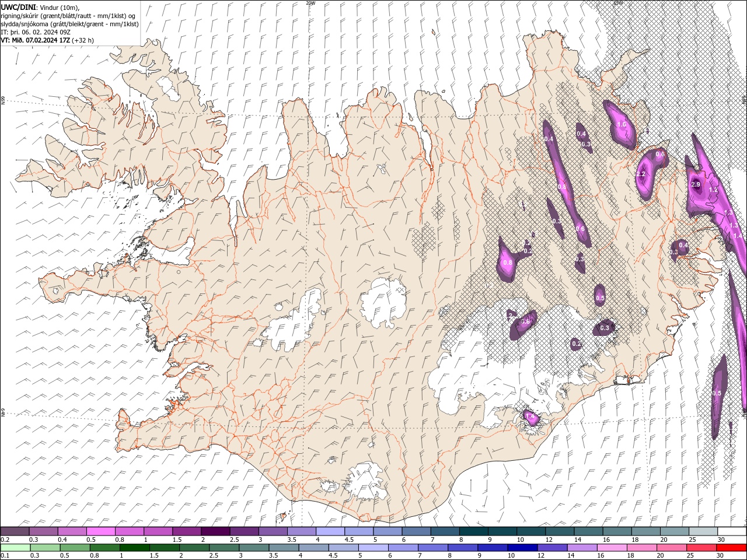Pick the darkest green 1 legend swatch
The image size is (747, 560).
click(134, 547)
